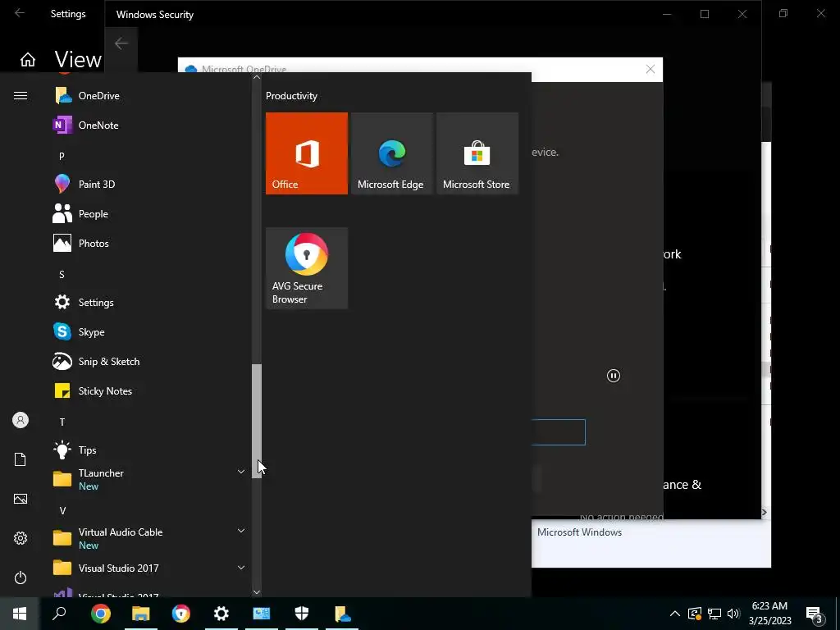This screenshot has width=840, height=630.
Task: Open OneDrive from the Start menu list
Action: click(x=150, y=96)
